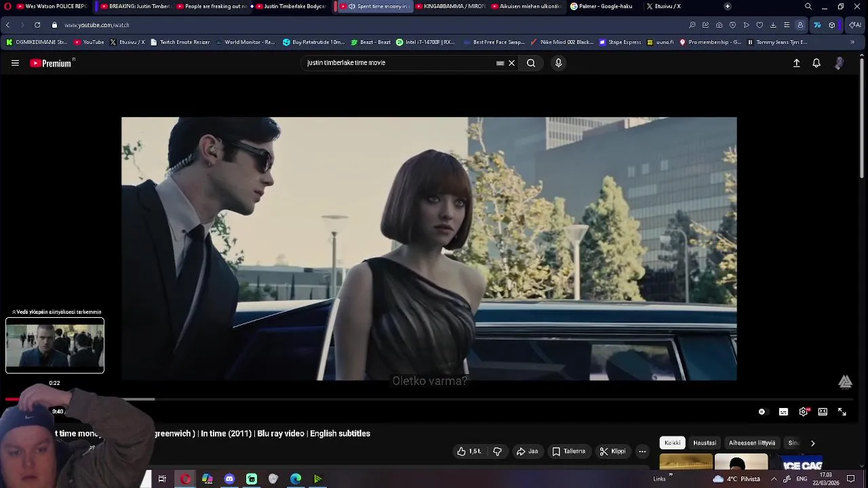The width and height of the screenshot is (868, 488).
Task: Open browser tab search magnifier in title bar
Action: [x=808, y=6]
